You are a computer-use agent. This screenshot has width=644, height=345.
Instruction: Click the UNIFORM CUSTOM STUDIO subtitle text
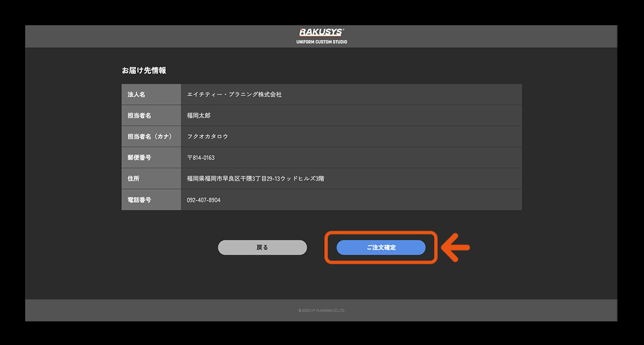[x=321, y=42]
